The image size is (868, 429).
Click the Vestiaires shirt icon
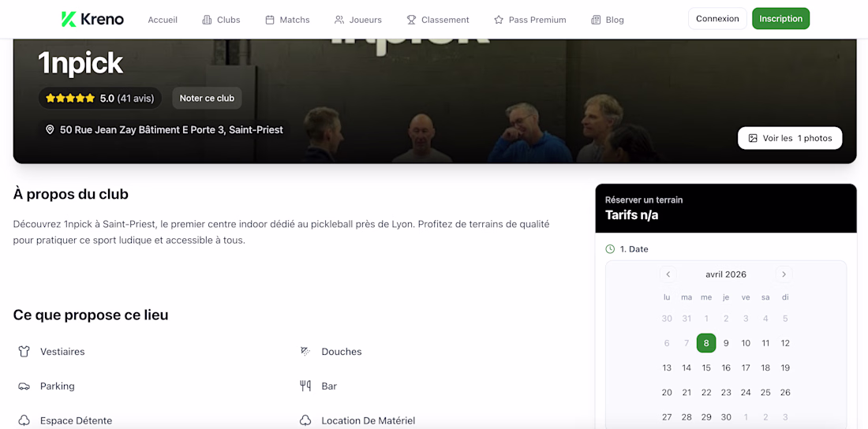coord(24,352)
